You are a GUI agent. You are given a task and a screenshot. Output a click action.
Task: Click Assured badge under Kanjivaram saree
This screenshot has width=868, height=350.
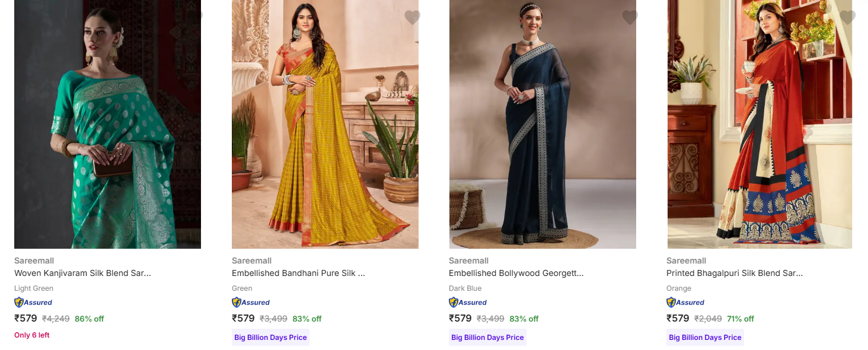[x=33, y=303]
